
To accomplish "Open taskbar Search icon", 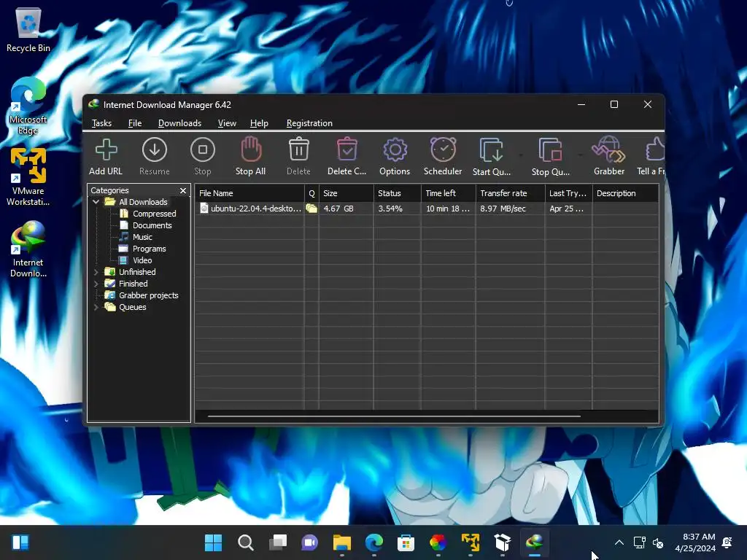I will 245,542.
